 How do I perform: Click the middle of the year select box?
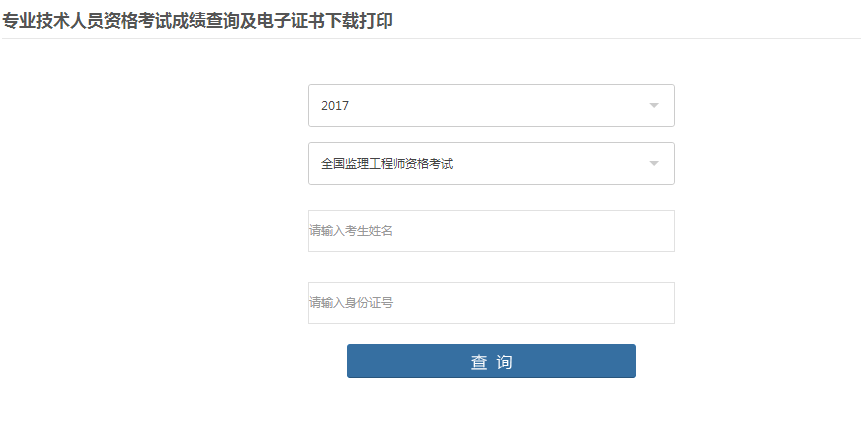click(x=491, y=105)
